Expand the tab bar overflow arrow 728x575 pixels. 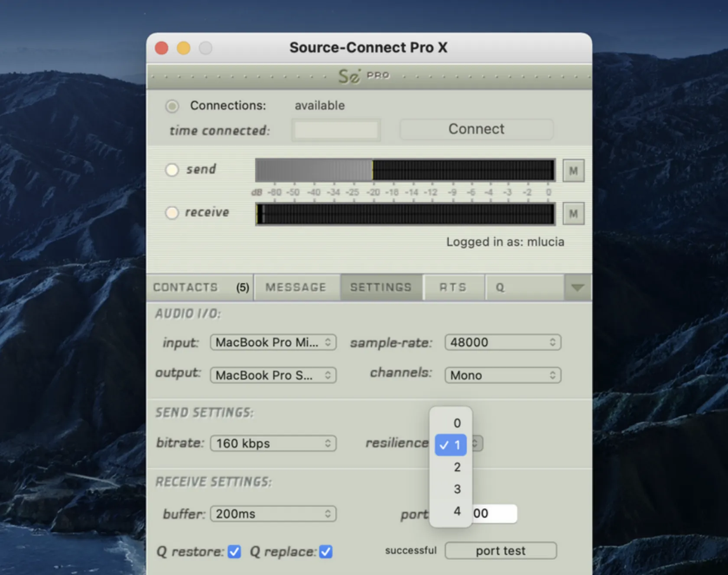(578, 287)
